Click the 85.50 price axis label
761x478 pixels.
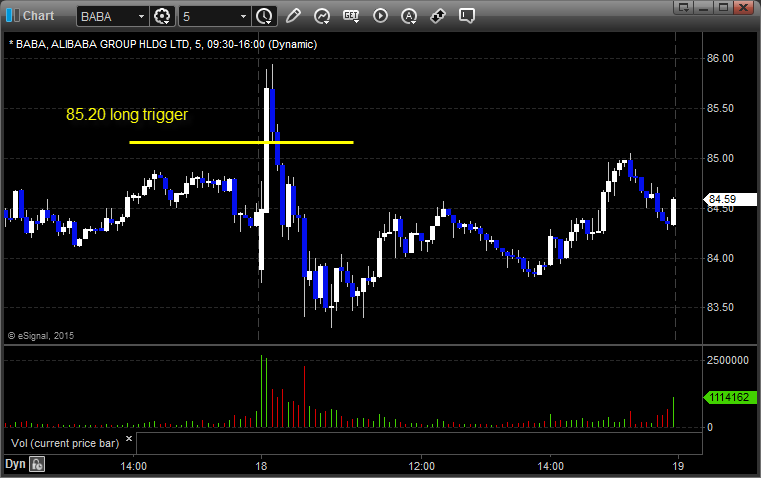click(x=720, y=108)
